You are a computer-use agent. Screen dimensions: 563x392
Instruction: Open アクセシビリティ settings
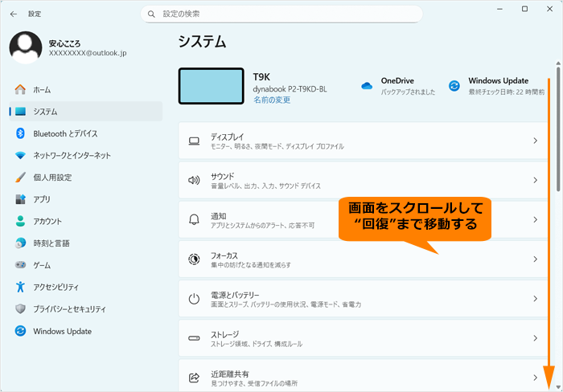(x=55, y=287)
